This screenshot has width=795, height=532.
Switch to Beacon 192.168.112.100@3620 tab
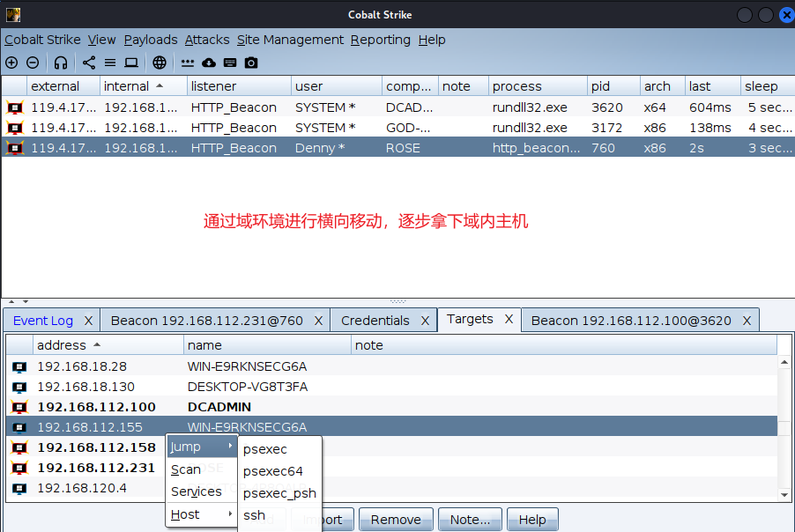pos(631,321)
